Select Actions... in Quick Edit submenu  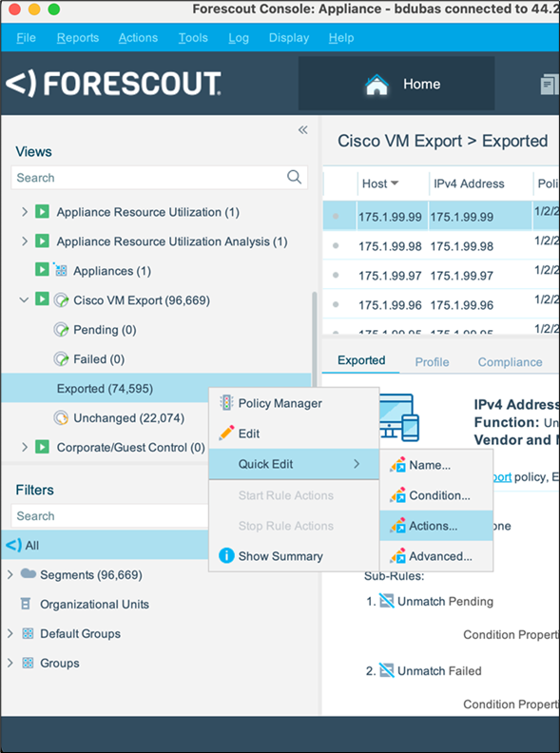click(x=436, y=526)
